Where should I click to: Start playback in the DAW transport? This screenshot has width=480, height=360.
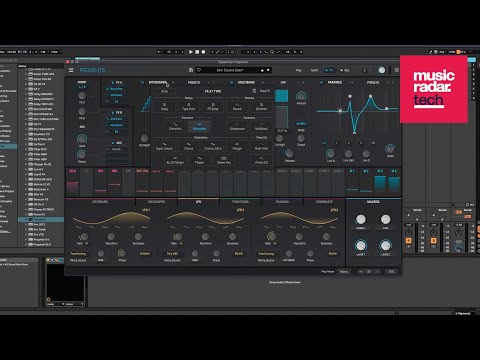(191, 52)
